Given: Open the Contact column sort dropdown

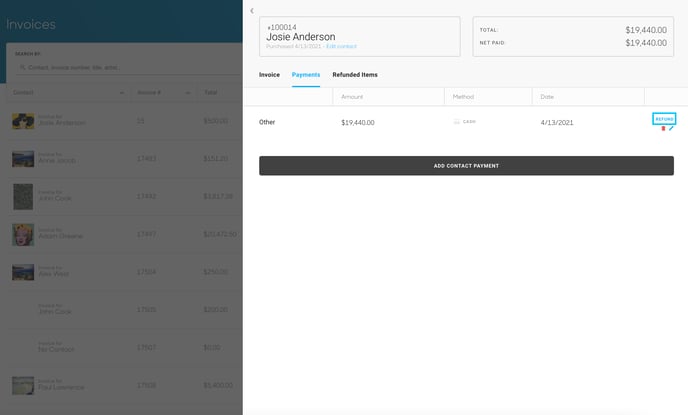Looking at the screenshot, I should tap(122, 93).
